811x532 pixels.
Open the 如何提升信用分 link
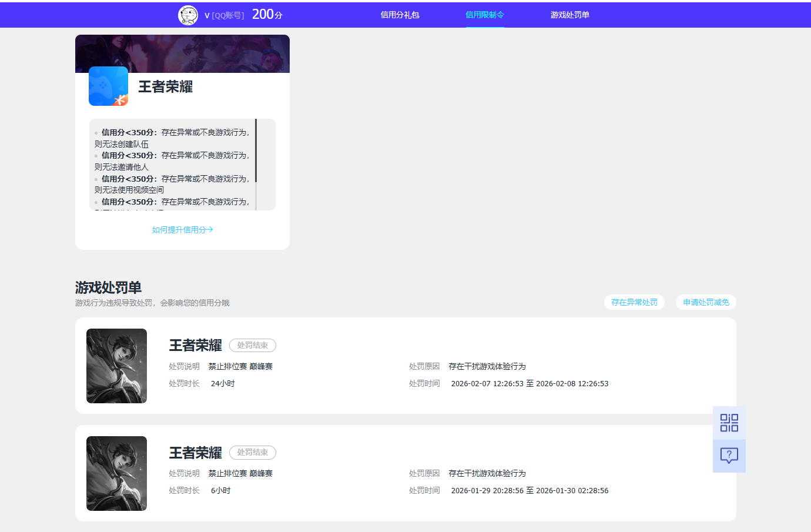tap(182, 230)
